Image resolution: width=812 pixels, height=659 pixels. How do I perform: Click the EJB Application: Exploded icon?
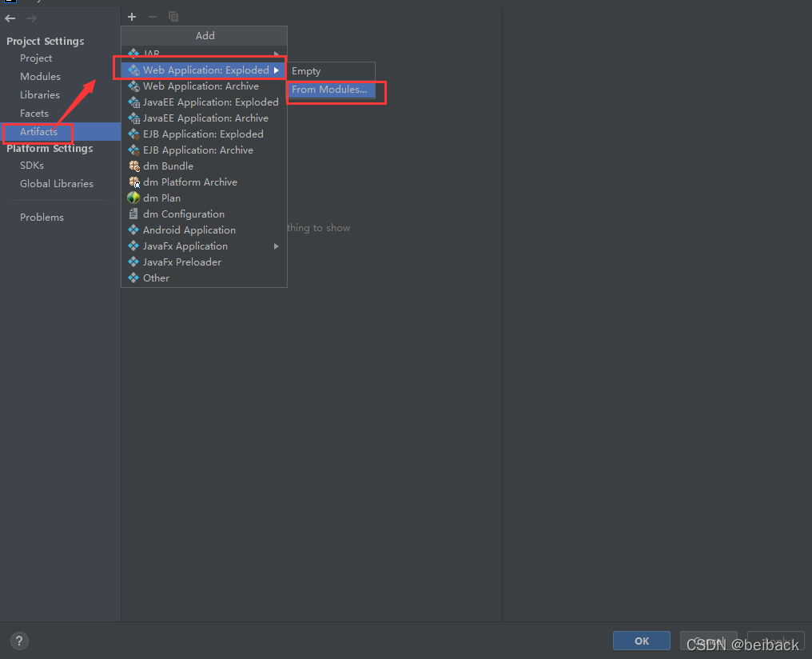pos(133,134)
